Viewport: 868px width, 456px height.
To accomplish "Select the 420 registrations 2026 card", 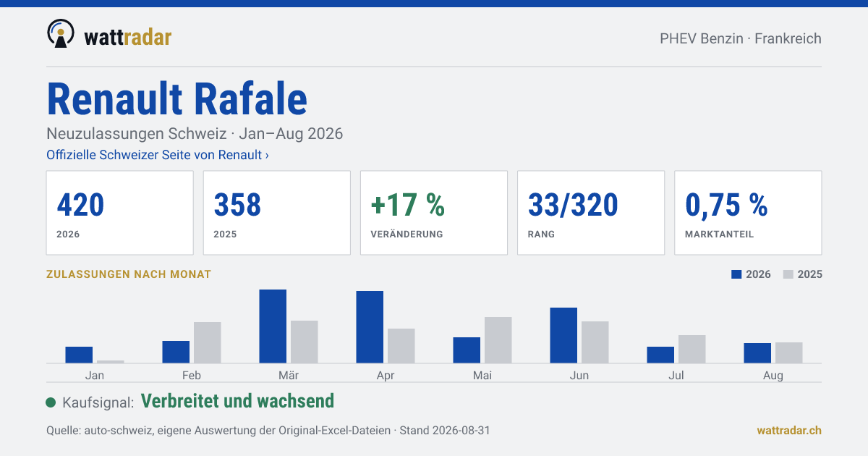I will tap(120, 213).
